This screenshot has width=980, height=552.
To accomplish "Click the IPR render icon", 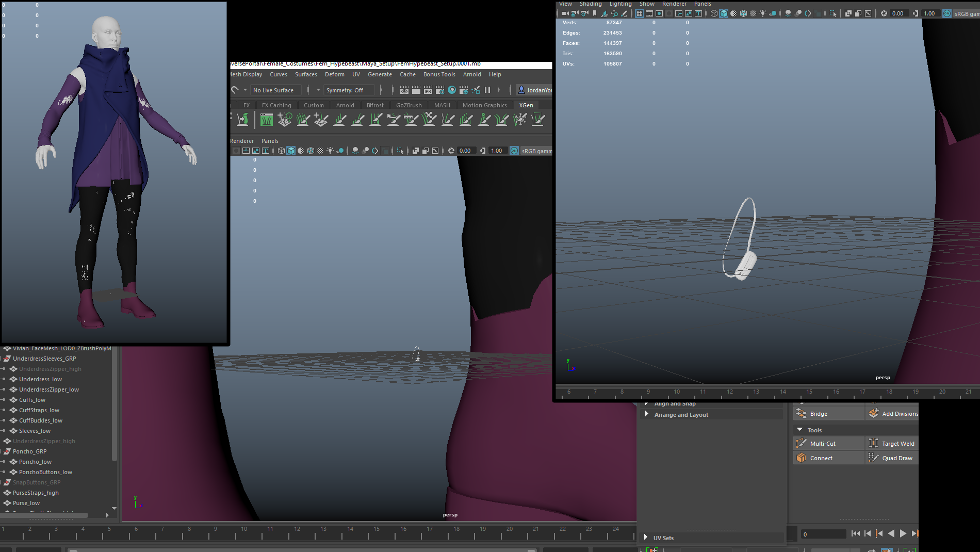I will click(x=428, y=90).
